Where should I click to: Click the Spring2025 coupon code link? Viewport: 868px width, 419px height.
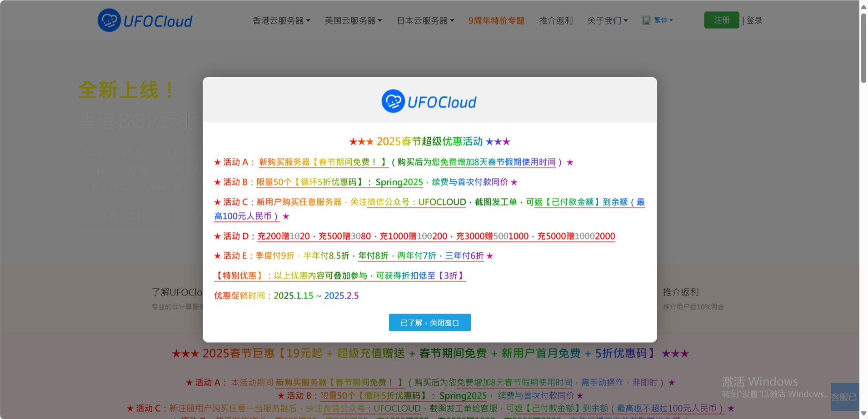coord(399,182)
